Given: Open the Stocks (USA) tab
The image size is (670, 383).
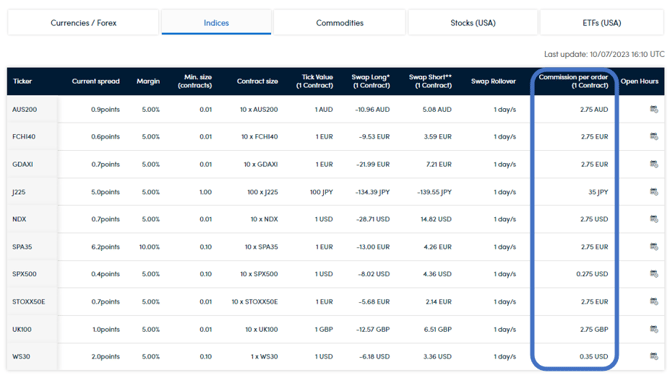Looking at the screenshot, I should (473, 23).
